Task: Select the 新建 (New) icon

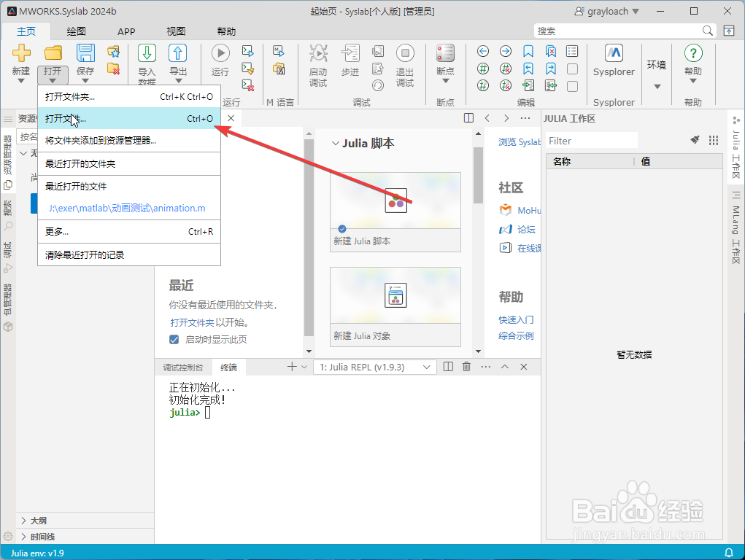Action: coord(20,57)
